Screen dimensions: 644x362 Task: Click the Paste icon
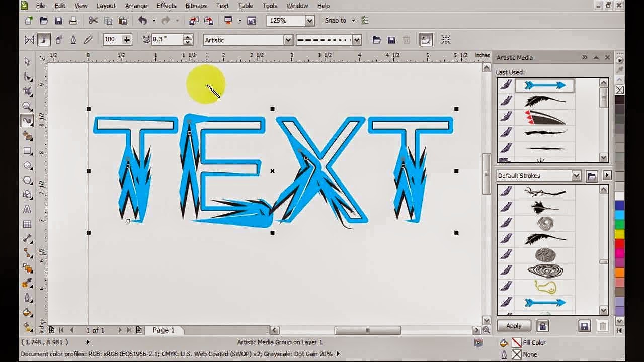pyautogui.click(x=123, y=21)
